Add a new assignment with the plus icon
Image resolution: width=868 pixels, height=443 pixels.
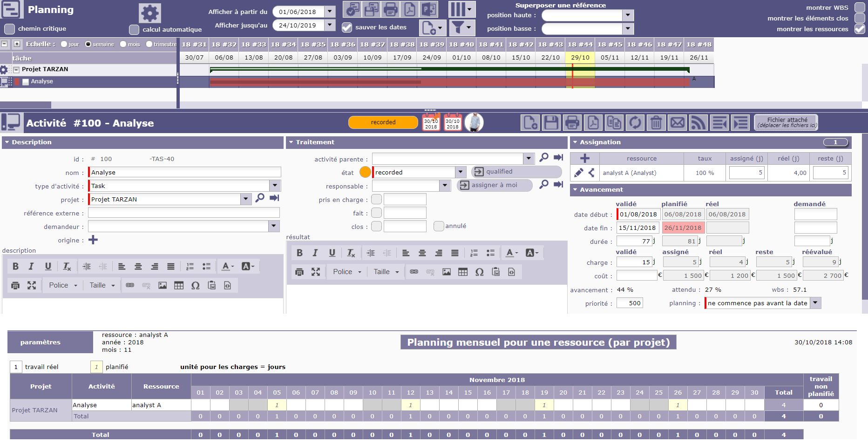tap(585, 158)
